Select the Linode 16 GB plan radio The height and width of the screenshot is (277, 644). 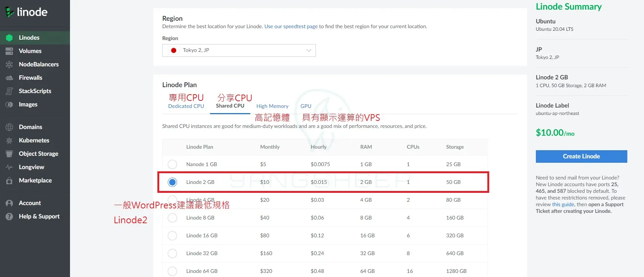coord(172,235)
